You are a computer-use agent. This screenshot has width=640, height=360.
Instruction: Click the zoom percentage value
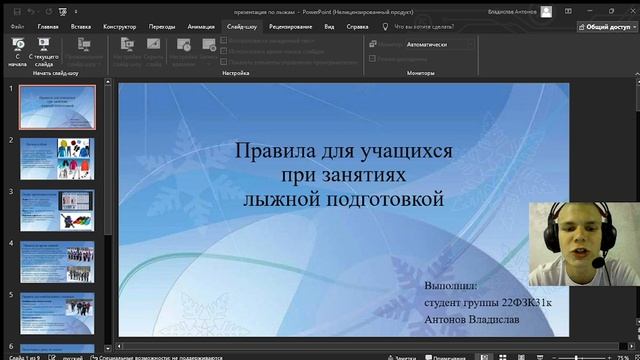pyautogui.click(x=623, y=358)
